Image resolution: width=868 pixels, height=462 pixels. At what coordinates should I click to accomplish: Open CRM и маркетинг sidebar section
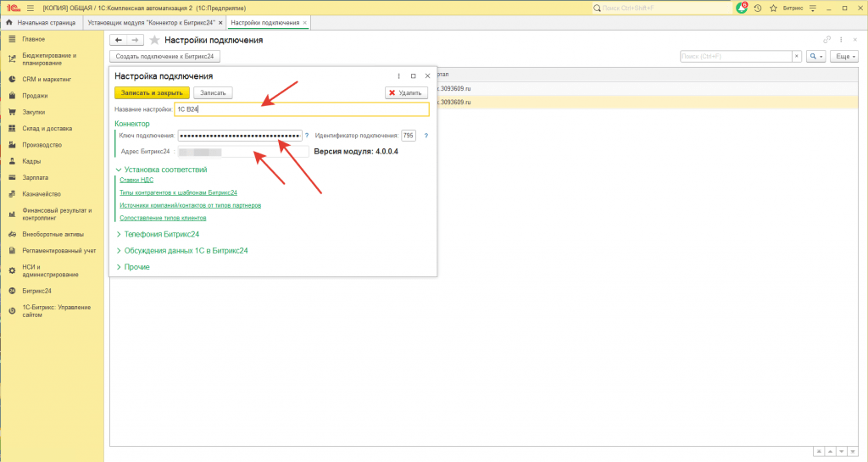point(47,79)
